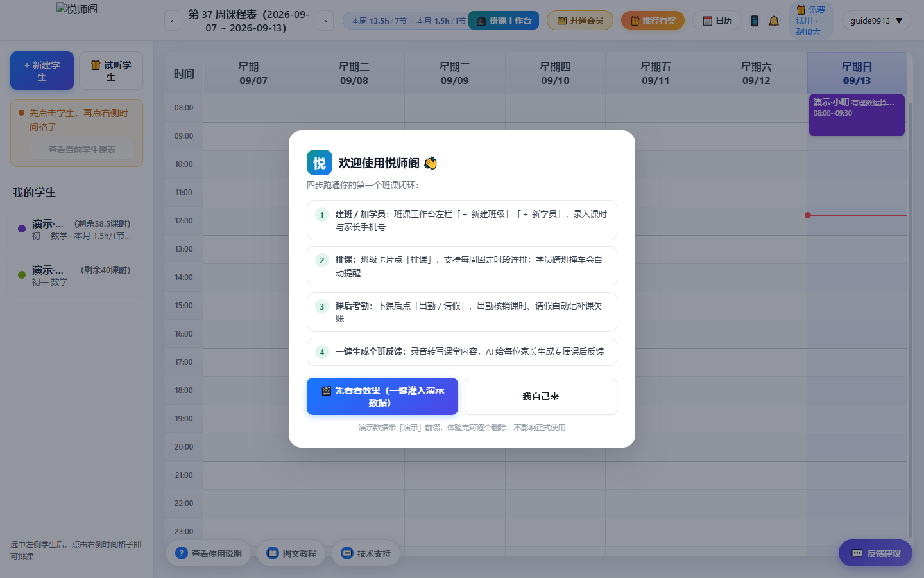Click 新建学生 button
This screenshot has width=924, height=578.
click(x=42, y=71)
